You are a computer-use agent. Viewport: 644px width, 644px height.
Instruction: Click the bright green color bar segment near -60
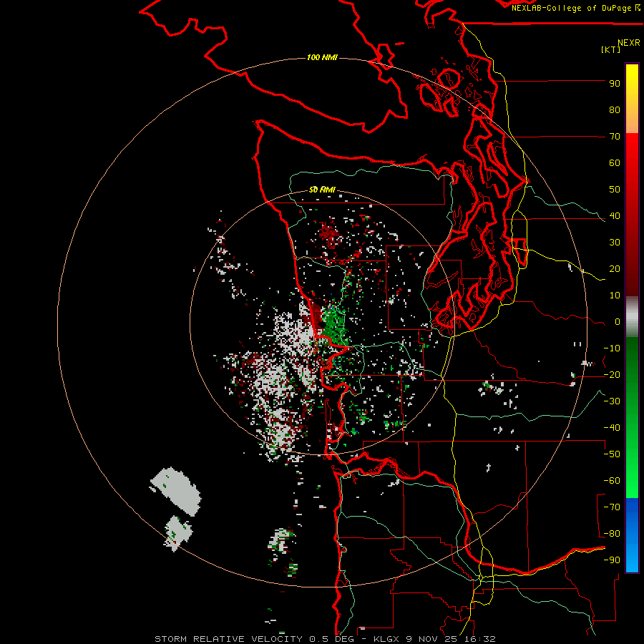tap(632, 484)
